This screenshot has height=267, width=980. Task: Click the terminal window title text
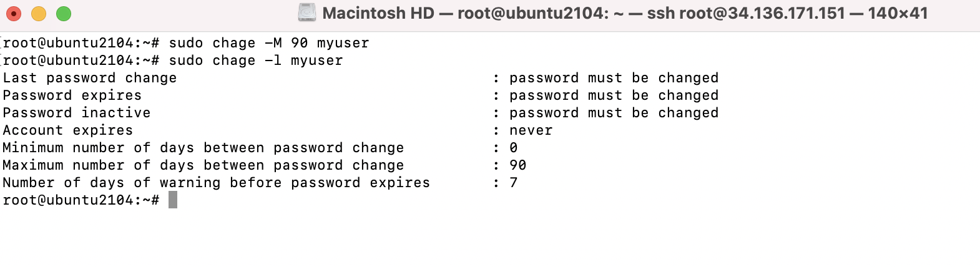pyautogui.click(x=625, y=13)
